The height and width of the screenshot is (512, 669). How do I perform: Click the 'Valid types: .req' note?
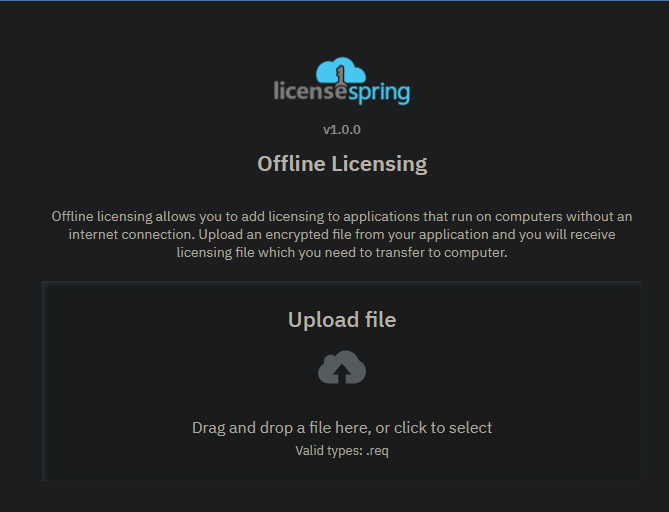point(342,451)
